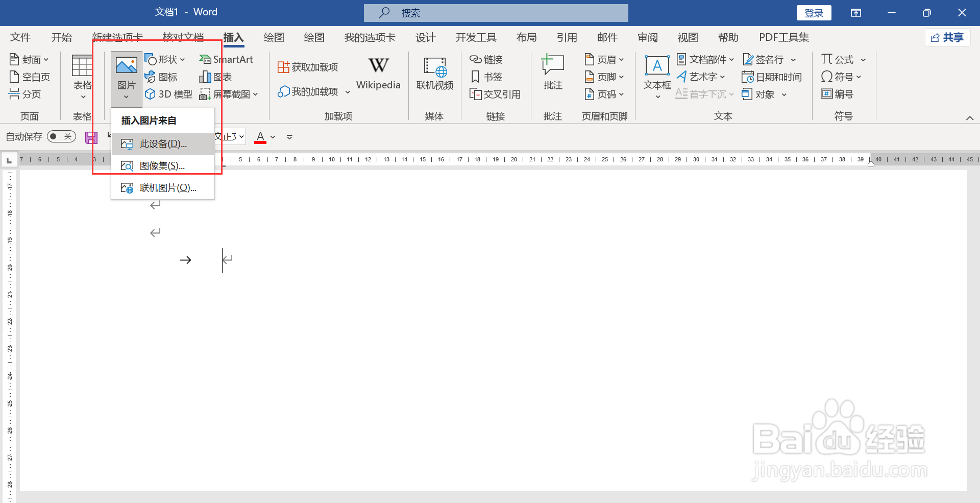This screenshot has width=980, height=503.
Task: Add a new comment (批注)
Action: pos(553,73)
